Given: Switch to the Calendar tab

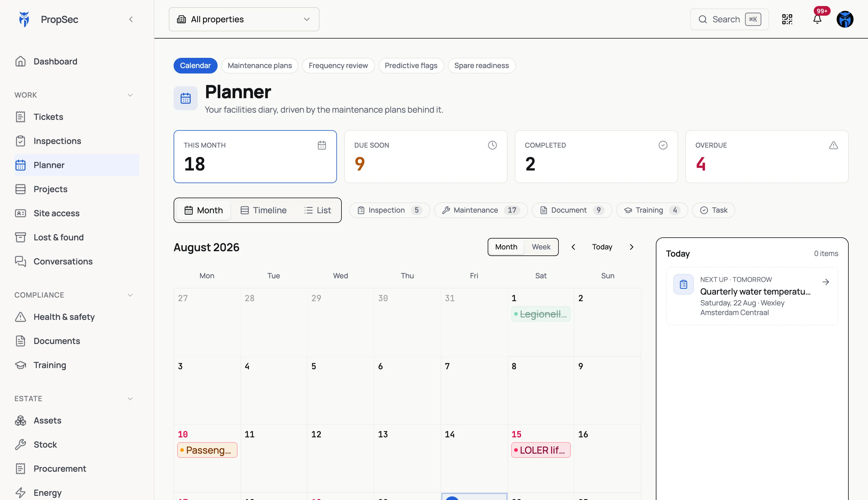Looking at the screenshot, I should click(195, 66).
